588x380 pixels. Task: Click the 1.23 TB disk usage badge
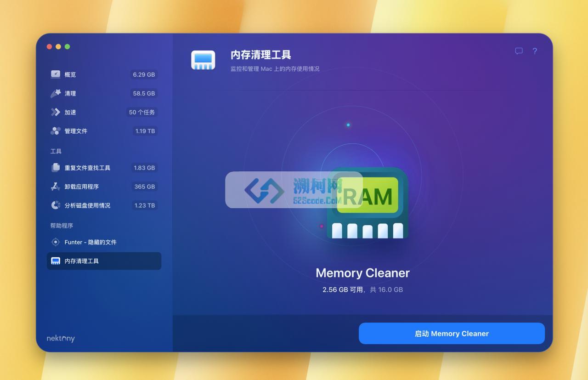[145, 205]
